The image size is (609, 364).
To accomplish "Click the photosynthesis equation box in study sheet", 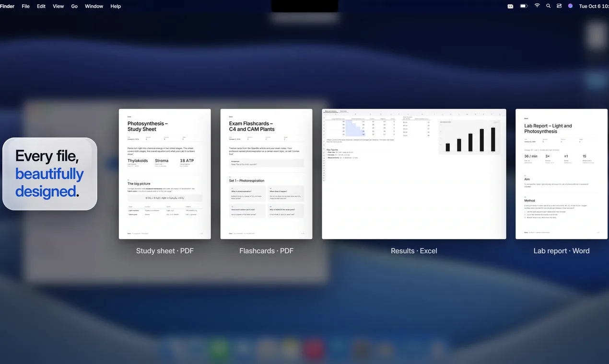I will (165, 197).
